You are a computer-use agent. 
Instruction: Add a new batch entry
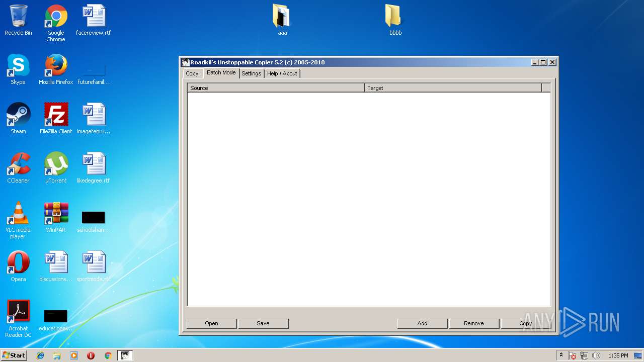(422, 323)
